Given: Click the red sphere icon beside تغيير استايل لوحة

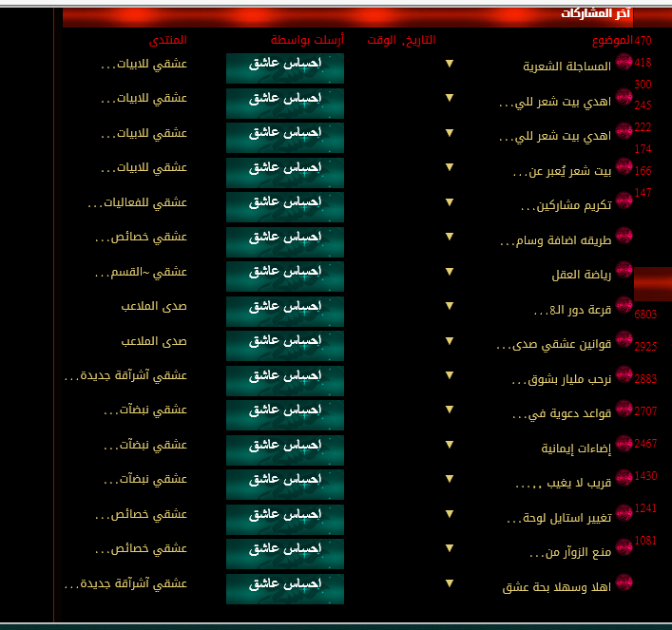Looking at the screenshot, I should 624,513.
